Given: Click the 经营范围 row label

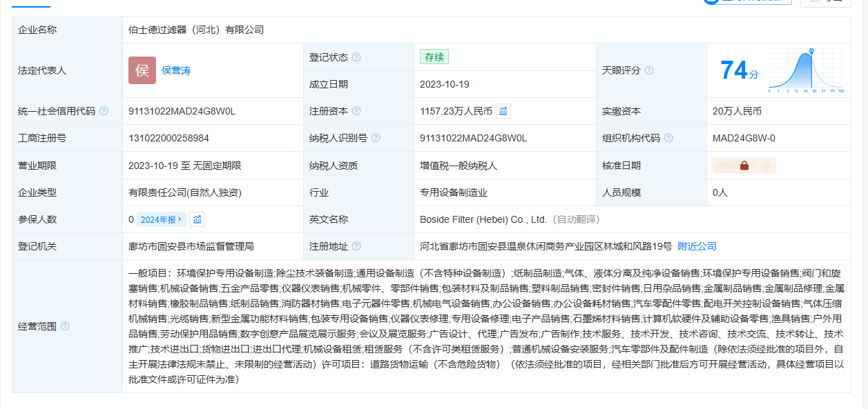Looking at the screenshot, I should pos(37,326).
